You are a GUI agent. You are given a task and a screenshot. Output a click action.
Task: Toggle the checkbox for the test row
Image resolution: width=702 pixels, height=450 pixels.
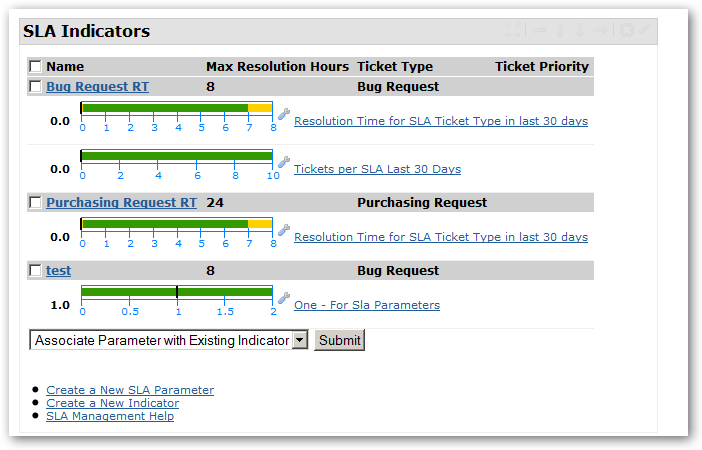(35, 271)
